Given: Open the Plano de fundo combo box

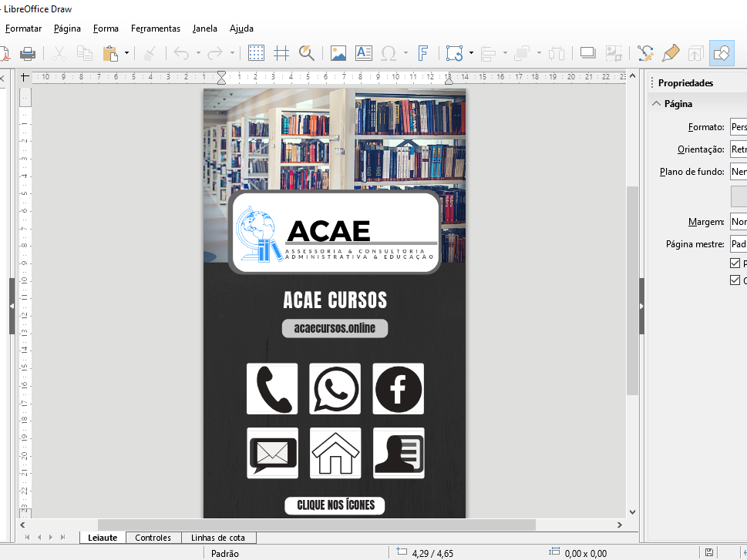Looking at the screenshot, I should point(739,172).
